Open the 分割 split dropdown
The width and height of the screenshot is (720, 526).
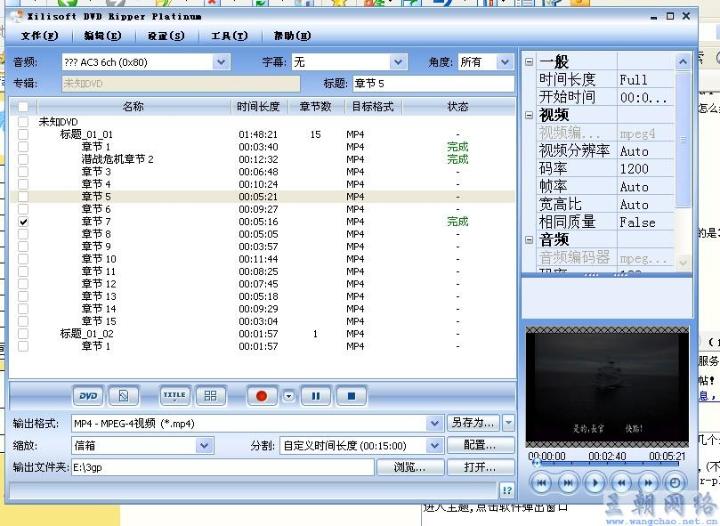point(434,445)
